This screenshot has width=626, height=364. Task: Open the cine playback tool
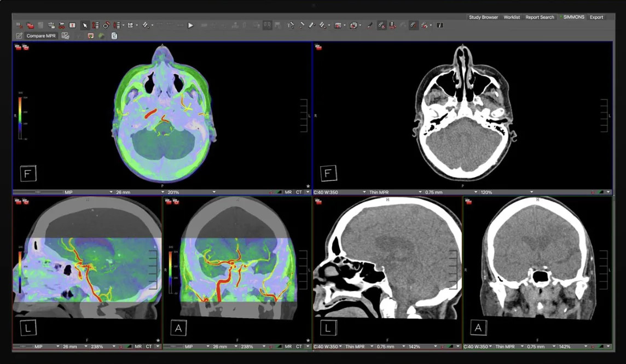click(x=190, y=25)
